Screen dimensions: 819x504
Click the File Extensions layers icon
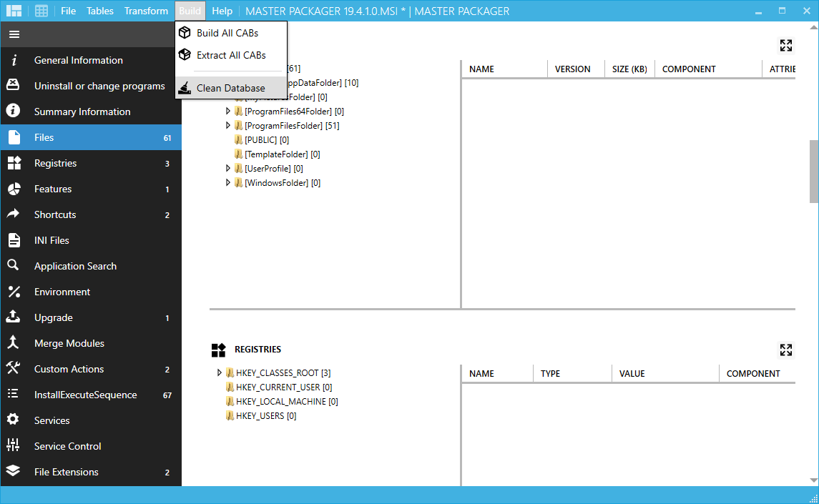(x=13, y=470)
